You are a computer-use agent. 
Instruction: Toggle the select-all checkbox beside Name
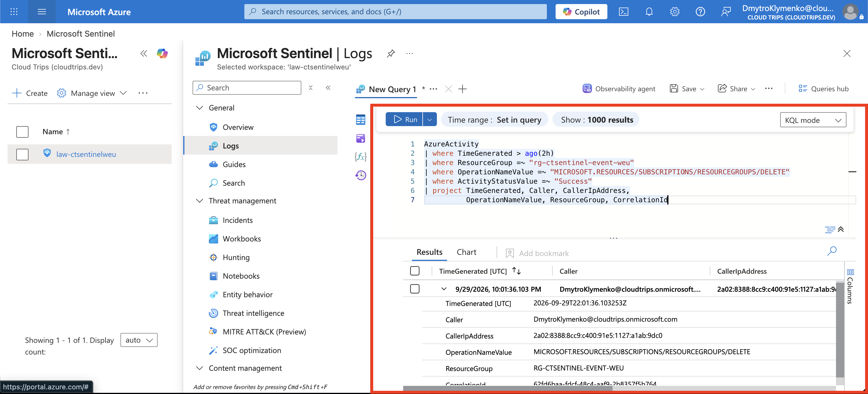pos(22,132)
